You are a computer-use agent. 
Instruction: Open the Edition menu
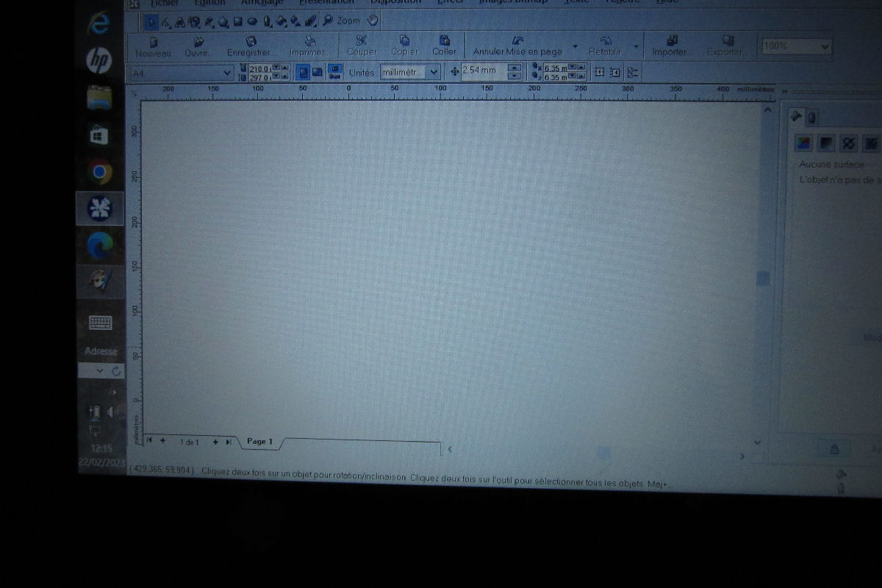point(209,3)
